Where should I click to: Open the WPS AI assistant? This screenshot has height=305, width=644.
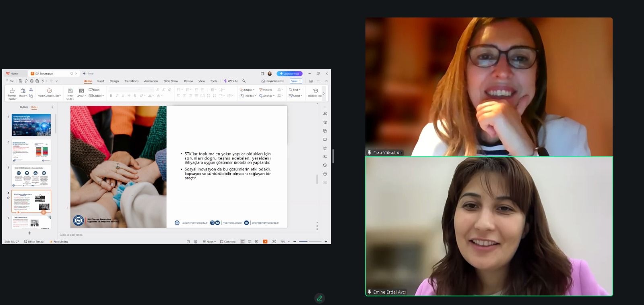point(231,81)
